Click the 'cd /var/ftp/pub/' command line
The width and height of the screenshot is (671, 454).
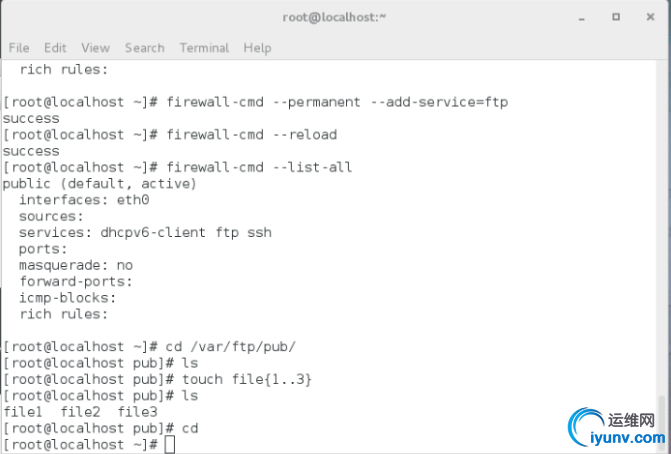tap(149, 347)
